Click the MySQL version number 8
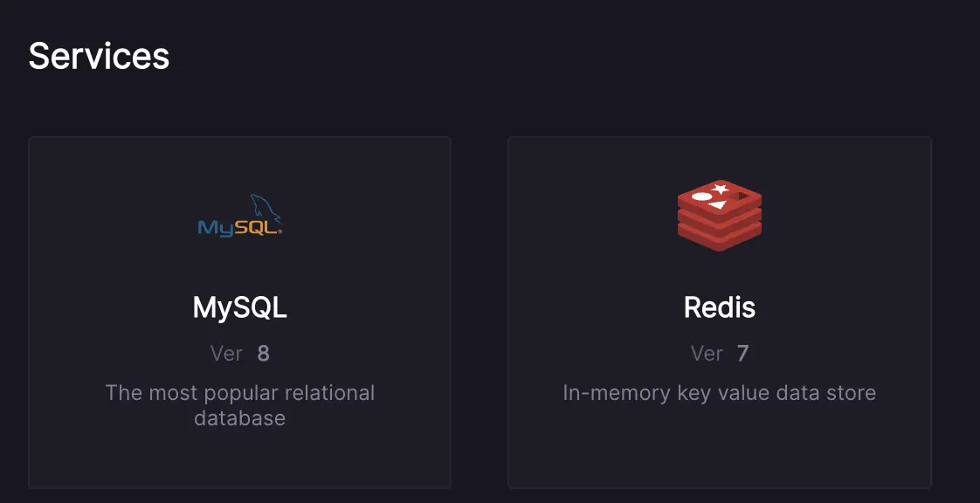 [x=264, y=354]
